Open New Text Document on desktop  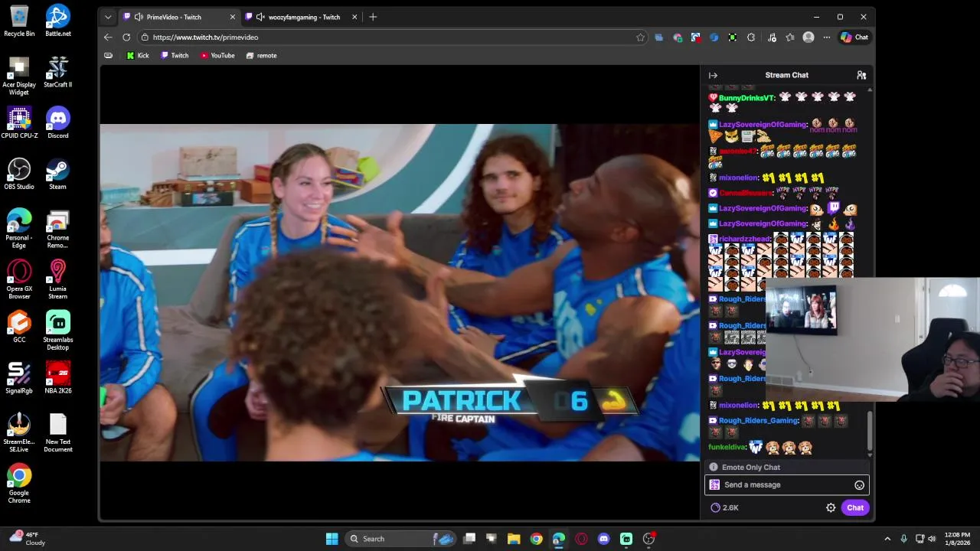tap(58, 433)
